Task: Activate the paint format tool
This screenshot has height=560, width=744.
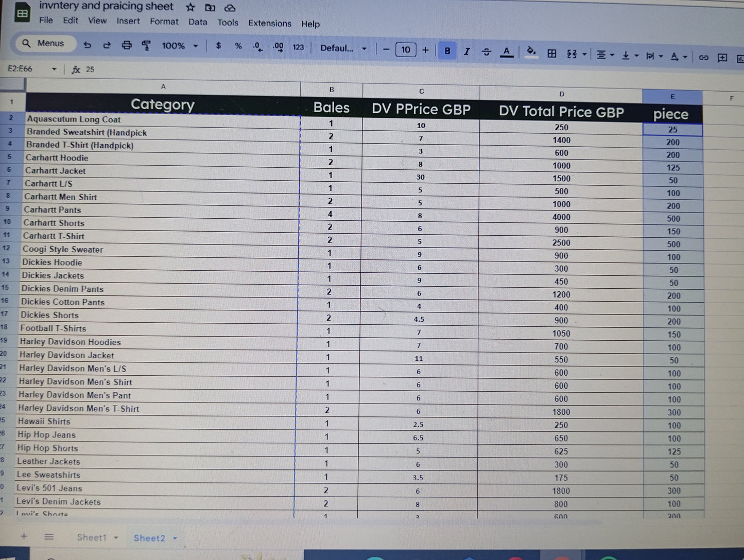Action: (146, 46)
